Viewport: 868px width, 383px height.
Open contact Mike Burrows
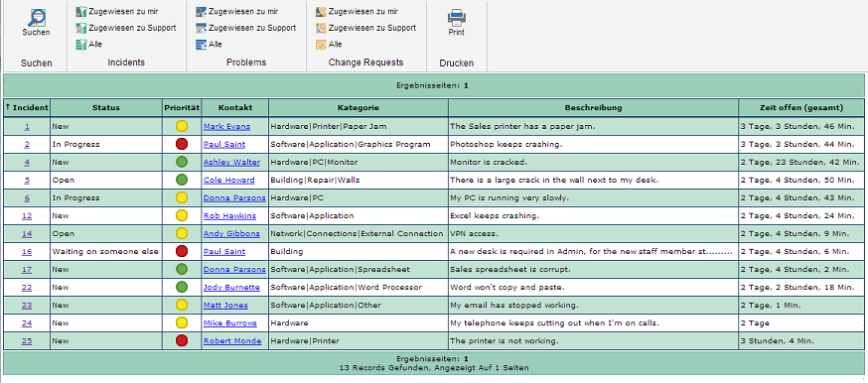229,323
